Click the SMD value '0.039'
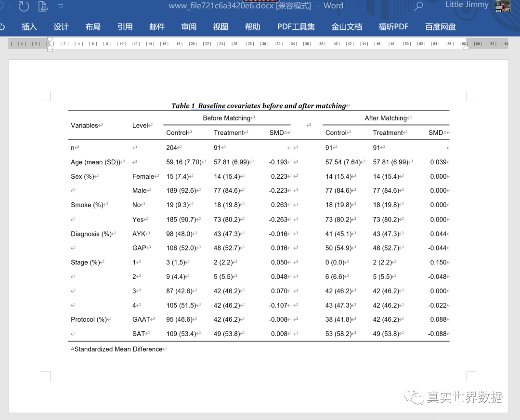Screen dimensions: 520x420 click(439, 162)
